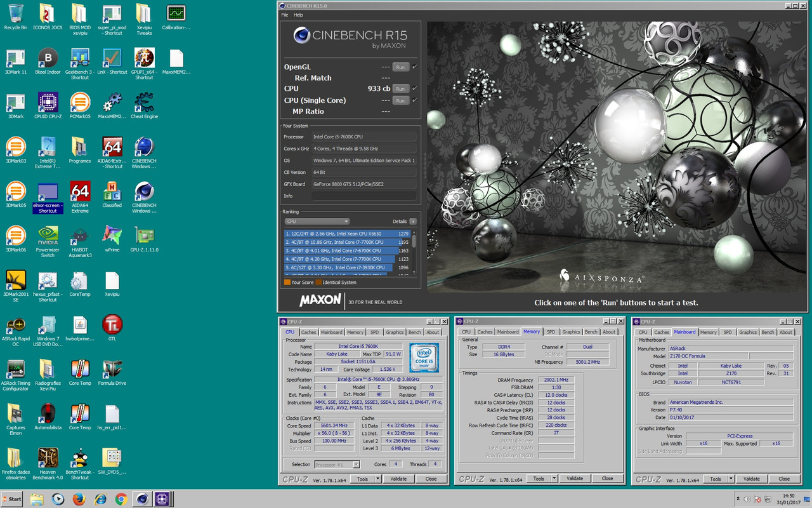Launch LinX shortcut on the desktop
This screenshot has height=508, width=812.
112,58
